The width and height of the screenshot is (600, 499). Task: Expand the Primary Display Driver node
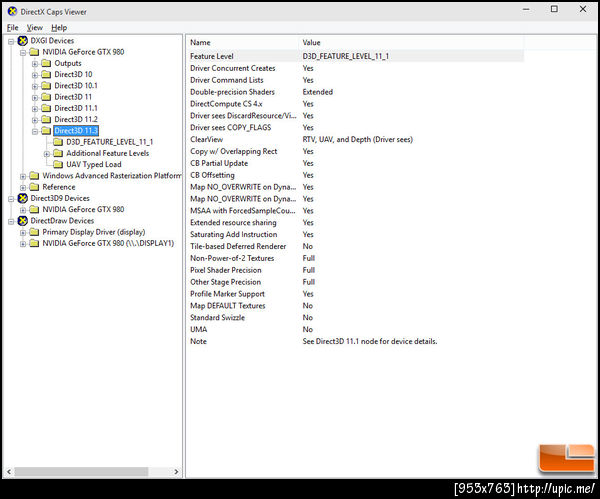(x=23, y=232)
